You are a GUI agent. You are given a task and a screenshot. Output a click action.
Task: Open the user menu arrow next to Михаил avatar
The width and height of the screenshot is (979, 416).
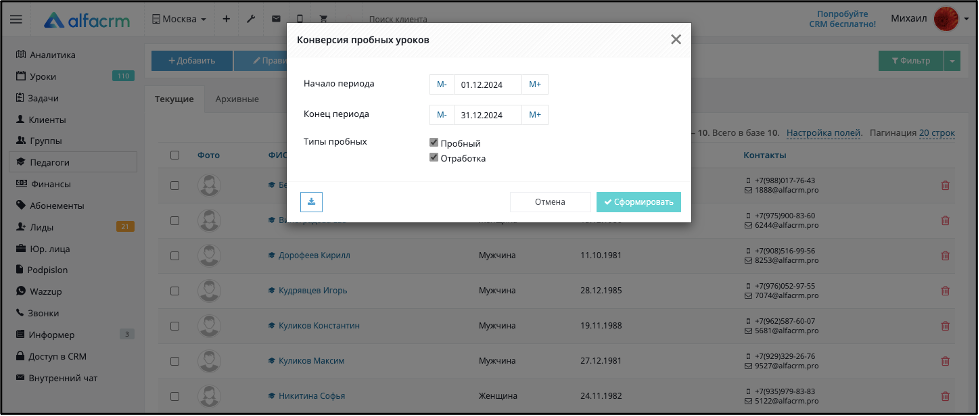coord(967,19)
